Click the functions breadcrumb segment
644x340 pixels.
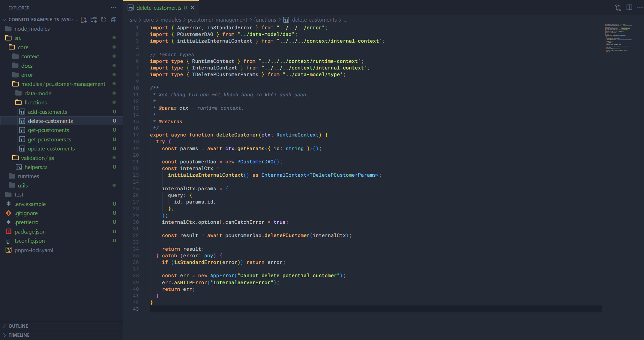[265, 20]
